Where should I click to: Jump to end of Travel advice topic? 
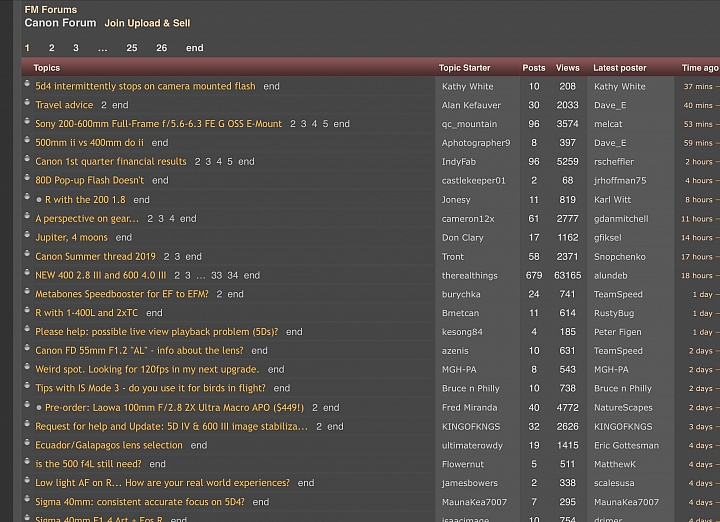click(x=120, y=105)
